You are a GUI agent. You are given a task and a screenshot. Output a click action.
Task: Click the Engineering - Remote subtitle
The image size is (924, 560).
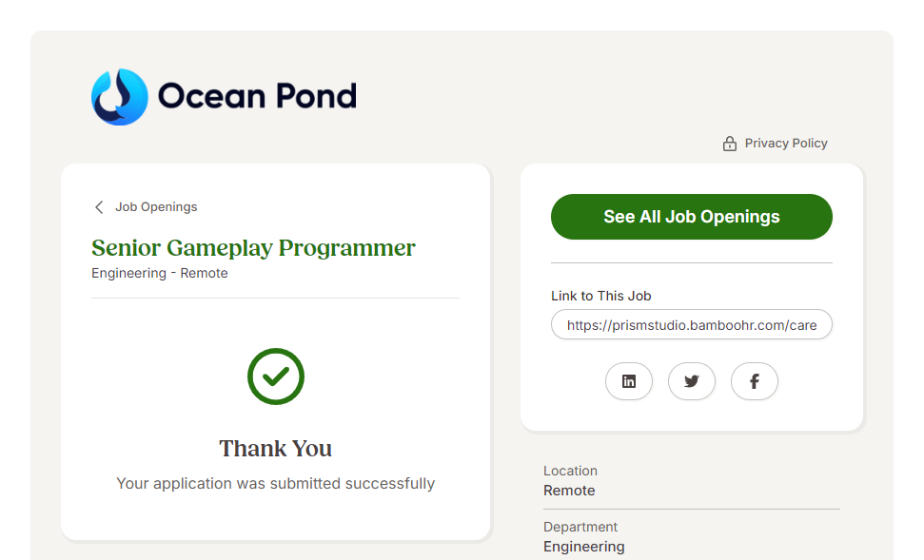160,273
